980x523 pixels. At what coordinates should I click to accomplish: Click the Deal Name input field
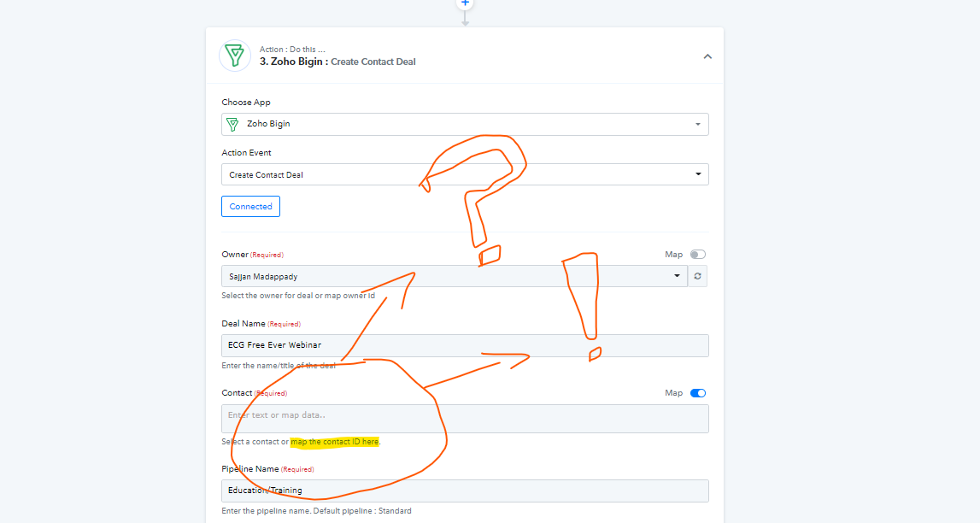click(x=465, y=345)
